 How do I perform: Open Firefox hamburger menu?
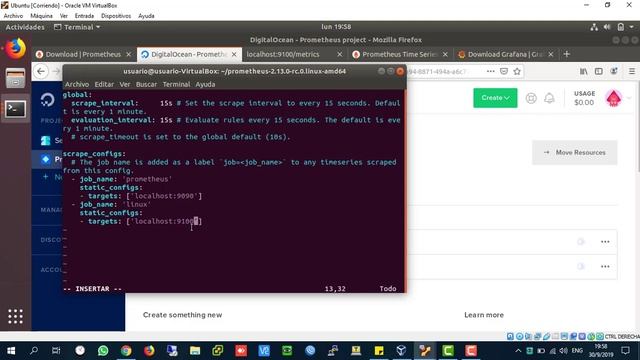631,71
